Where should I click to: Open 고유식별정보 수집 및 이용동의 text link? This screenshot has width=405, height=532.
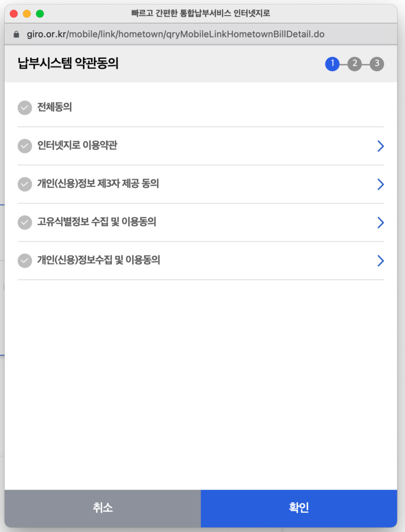click(96, 222)
